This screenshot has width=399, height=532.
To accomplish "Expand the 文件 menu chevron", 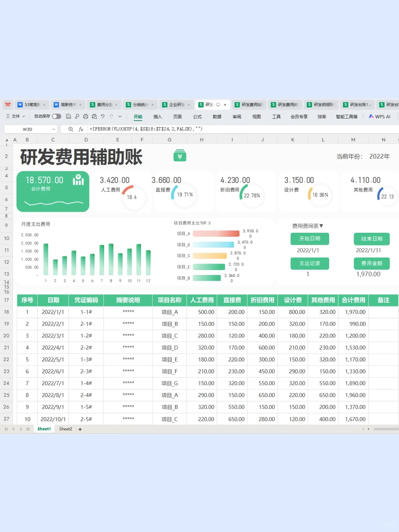I will pyautogui.click(x=23, y=116).
